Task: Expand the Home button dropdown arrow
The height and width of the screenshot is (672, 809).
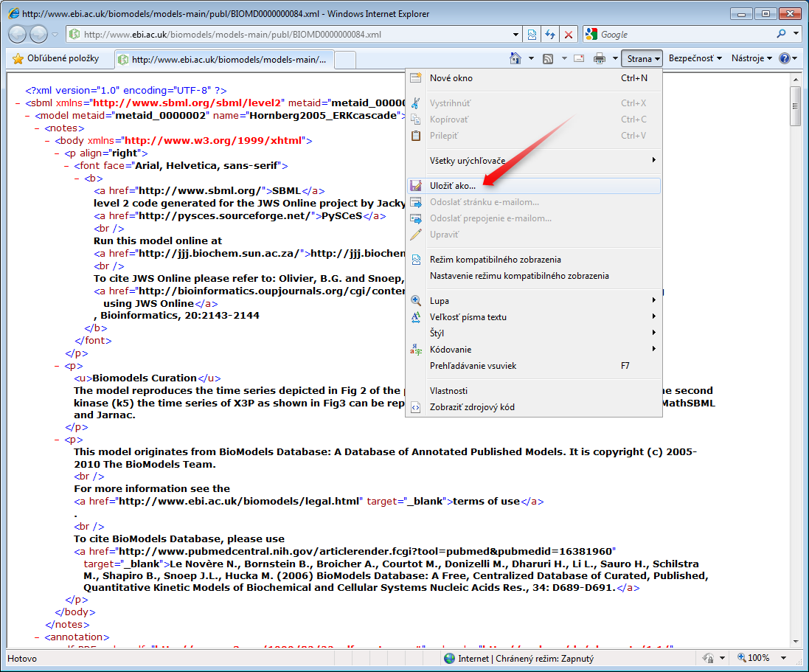Action: (x=531, y=58)
